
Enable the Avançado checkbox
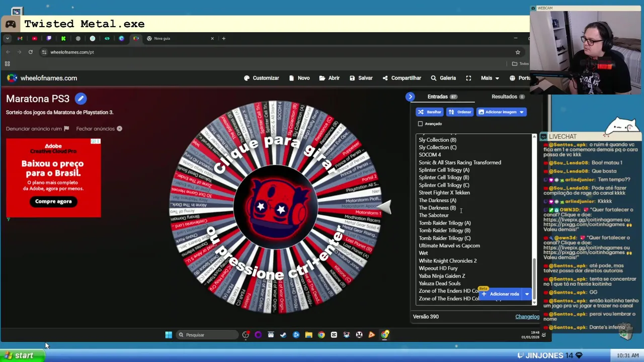pyautogui.click(x=420, y=124)
